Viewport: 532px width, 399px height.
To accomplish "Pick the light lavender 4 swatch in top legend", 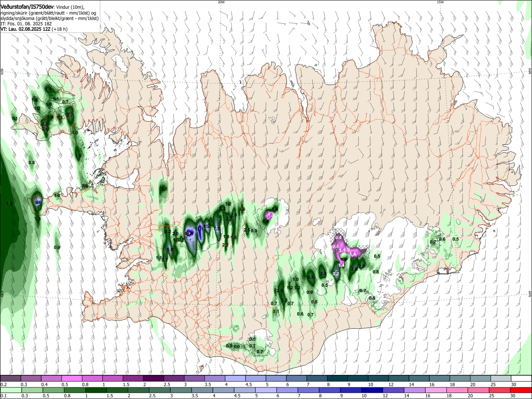I will click(x=235, y=378).
